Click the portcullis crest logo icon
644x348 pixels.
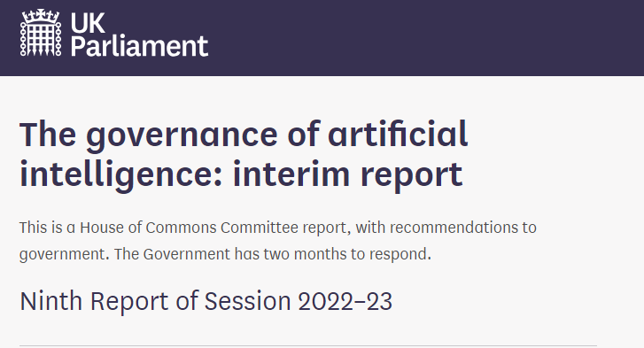point(41,33)
